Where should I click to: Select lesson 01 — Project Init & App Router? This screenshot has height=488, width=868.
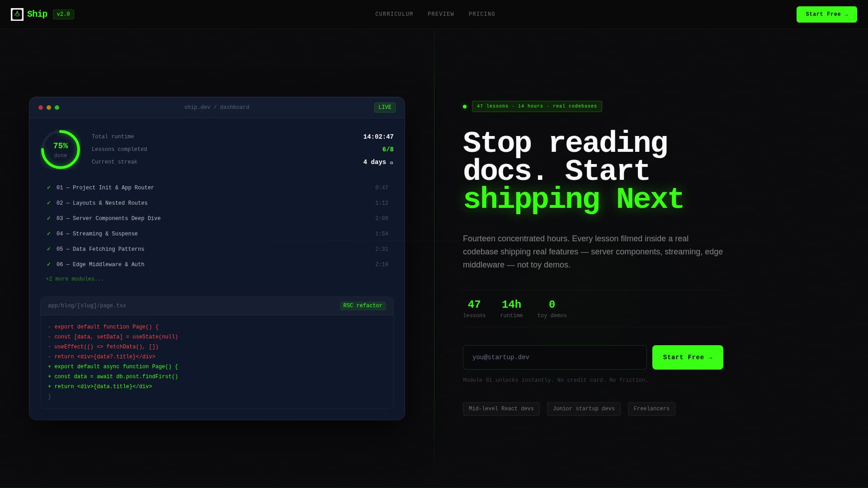217,188
